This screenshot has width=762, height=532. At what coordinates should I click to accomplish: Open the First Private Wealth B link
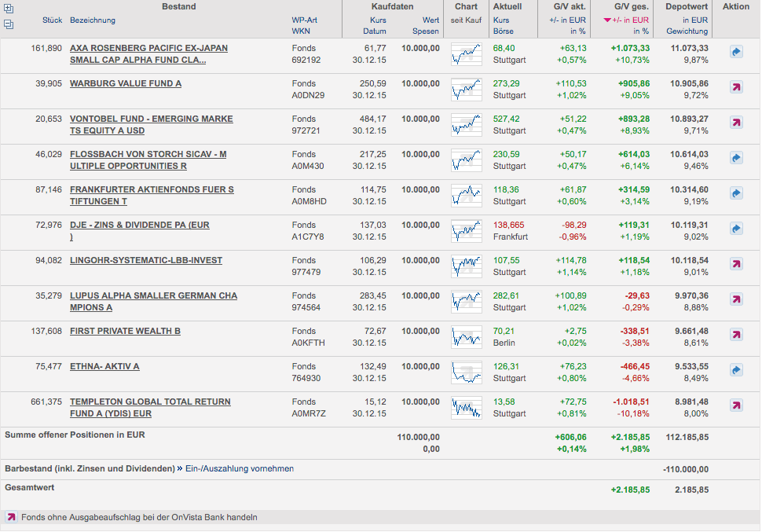pyautogui.click(x=125, y=331)
